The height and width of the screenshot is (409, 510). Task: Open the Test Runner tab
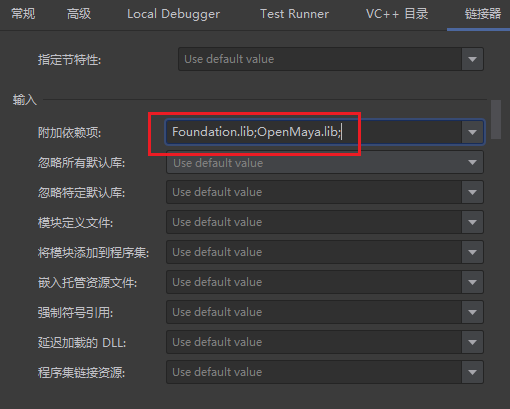click(x=294, y=14)
